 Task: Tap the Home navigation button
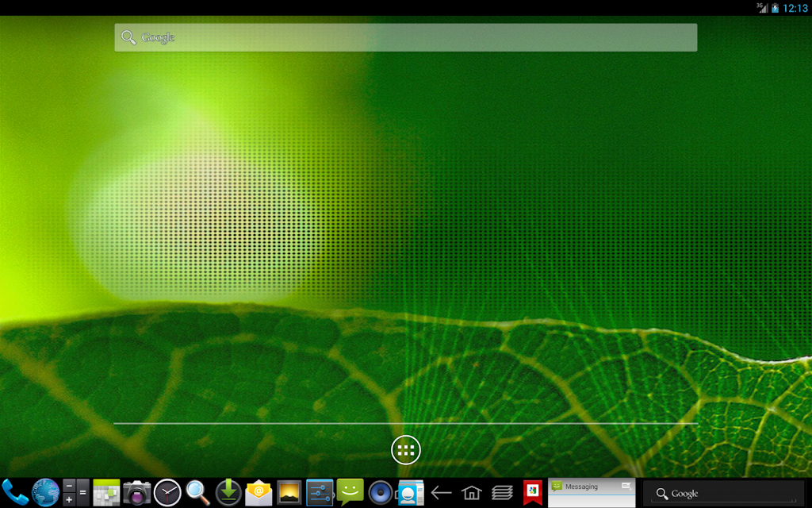(472, 492)
